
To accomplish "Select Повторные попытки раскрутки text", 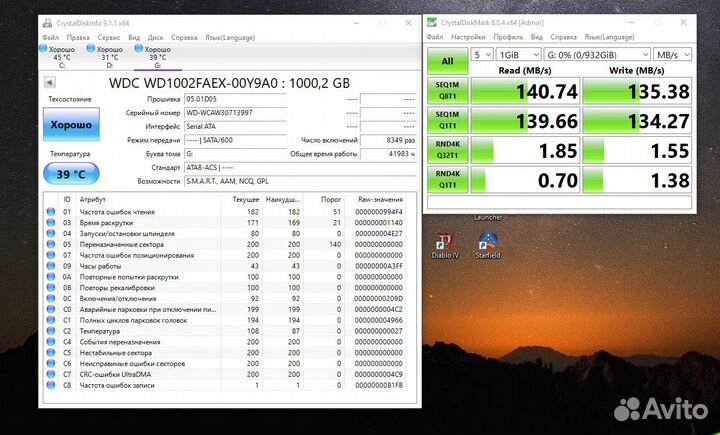I will [129, 277].
